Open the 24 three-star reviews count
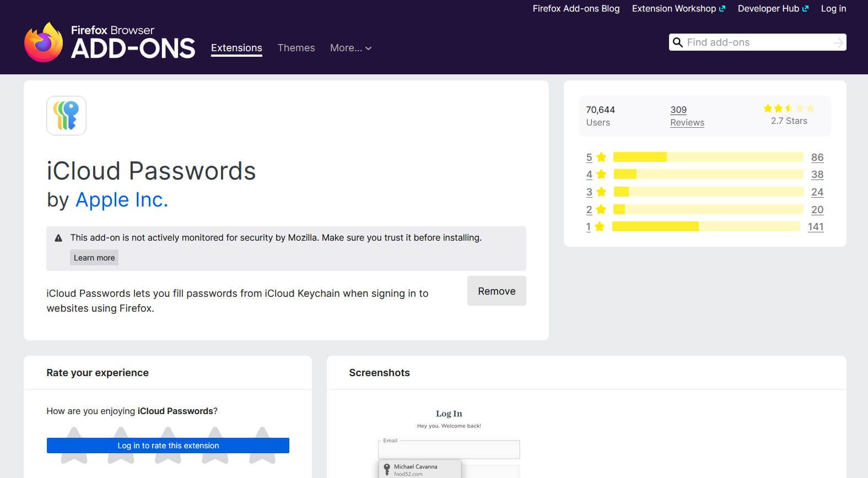The width and height of the screenshot is (868, 478). tap(817, 192)
